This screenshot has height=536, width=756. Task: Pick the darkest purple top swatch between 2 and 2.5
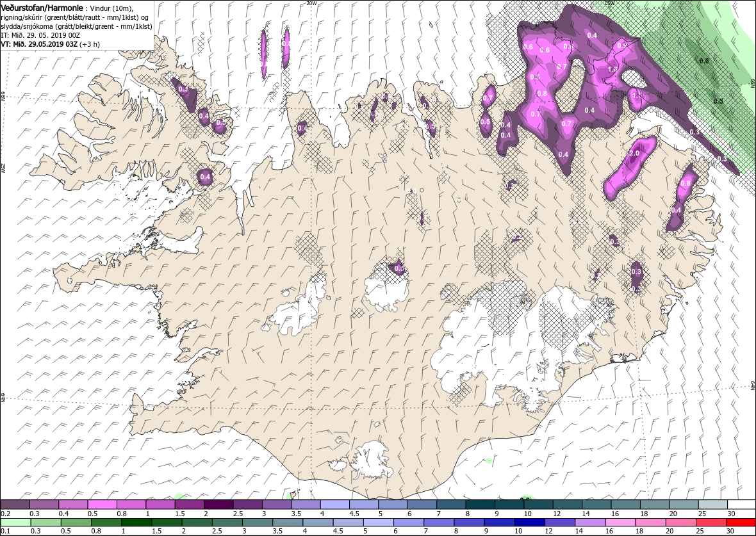pyautogui.click(x=218, y=505)
